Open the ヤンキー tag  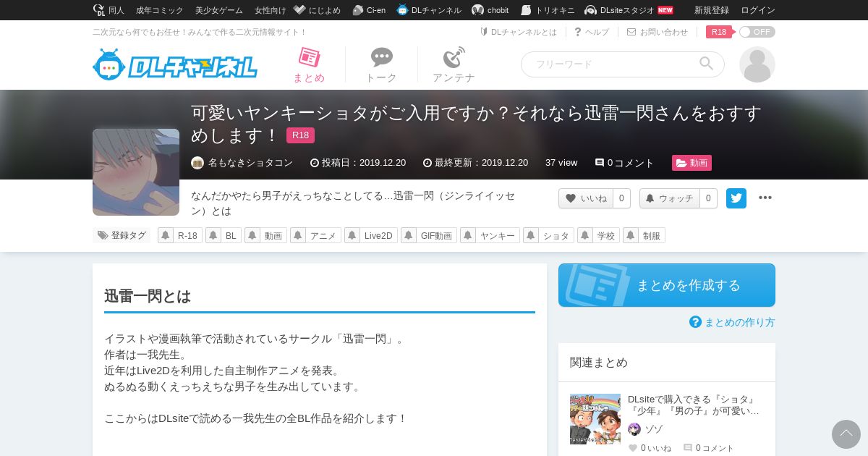pos(498,235)
